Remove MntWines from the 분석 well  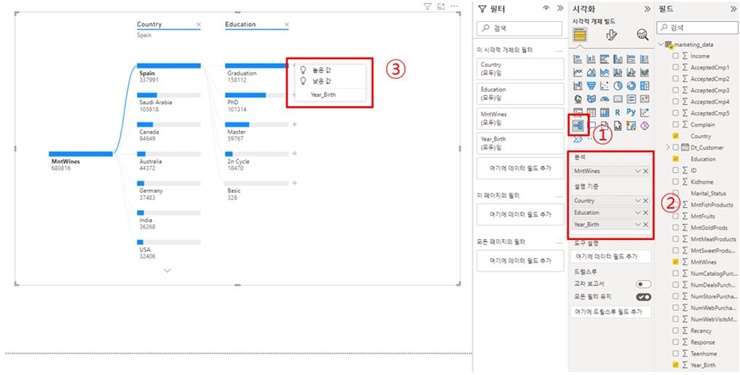pos(646,171)
